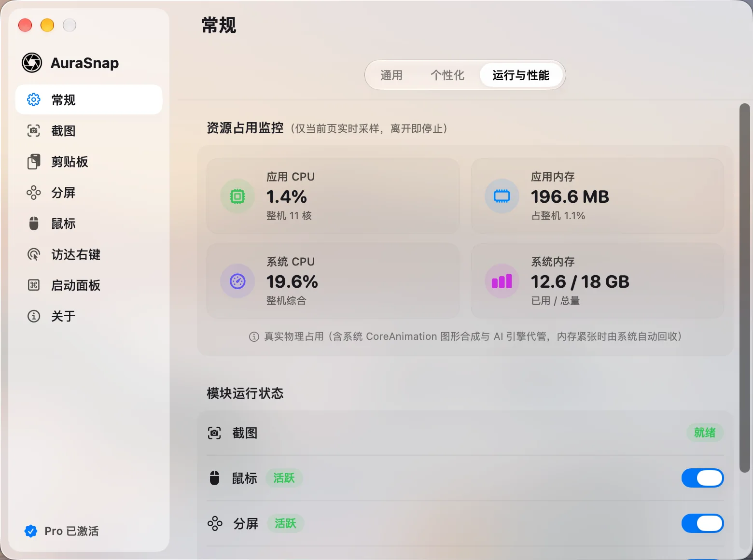Image resolution: width=753 pixels, height=560 pixels.
Task: Click the mouse icon beside sidebar 鼠标
Action: [x=33, y=223]
